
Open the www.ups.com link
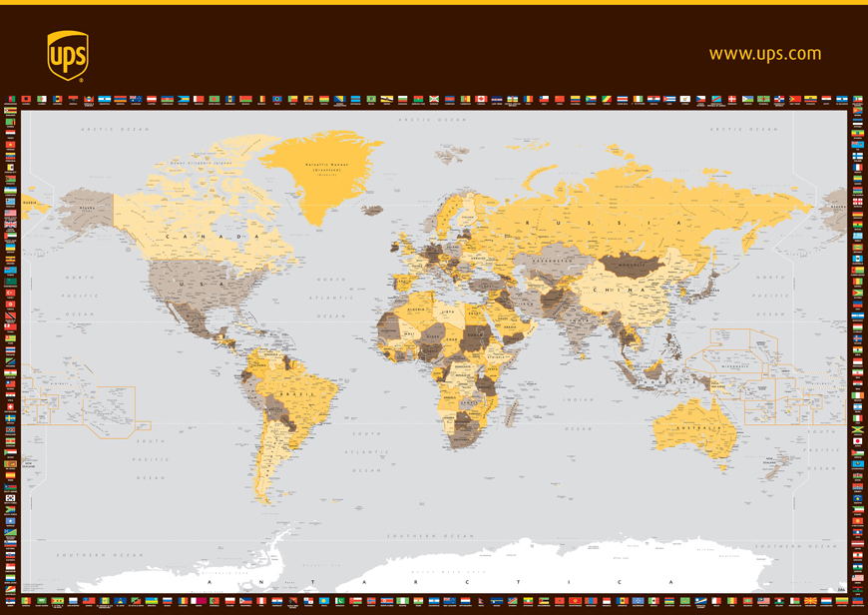coord(765,54)
